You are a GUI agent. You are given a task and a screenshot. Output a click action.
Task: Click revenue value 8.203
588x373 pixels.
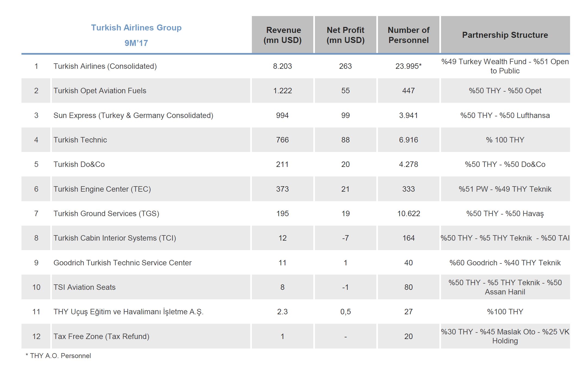pyautogui.click(x=283, y=66)
